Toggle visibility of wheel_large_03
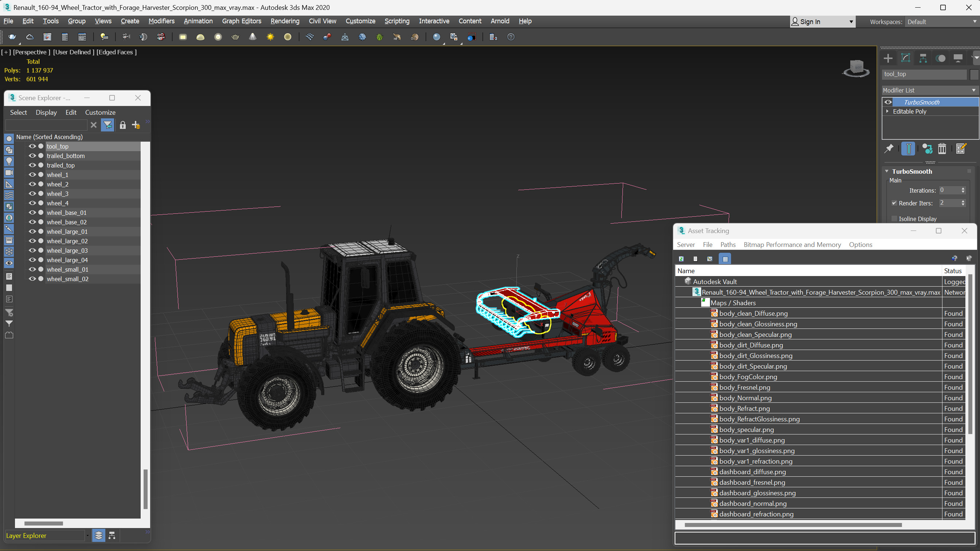980x551 pixels. click(x=32, y=251)
